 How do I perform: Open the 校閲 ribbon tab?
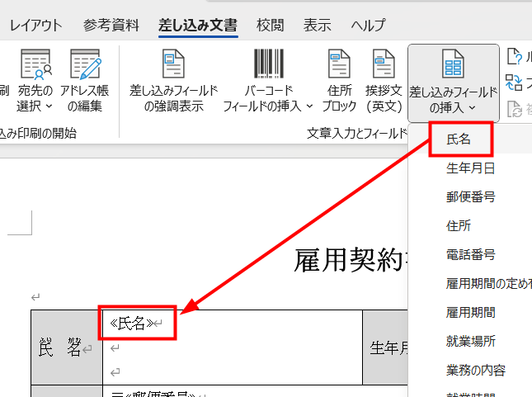pyautogui.click(x=270, y=26)
